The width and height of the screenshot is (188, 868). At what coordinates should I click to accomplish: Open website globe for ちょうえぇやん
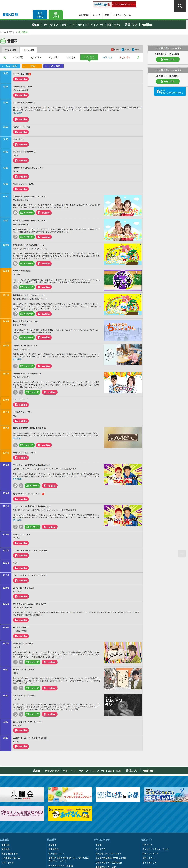pos(15,338)
